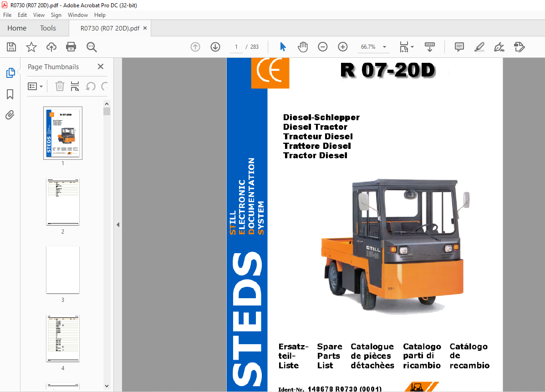
Task: Rotate pages counterclockwise in thumbnails panel
Action: (x=91, y=86)
